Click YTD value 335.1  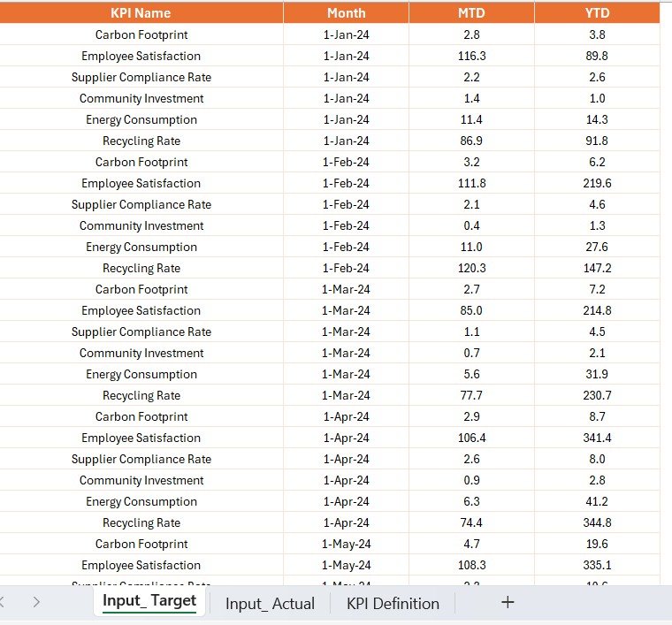click(x=597, y=565)
